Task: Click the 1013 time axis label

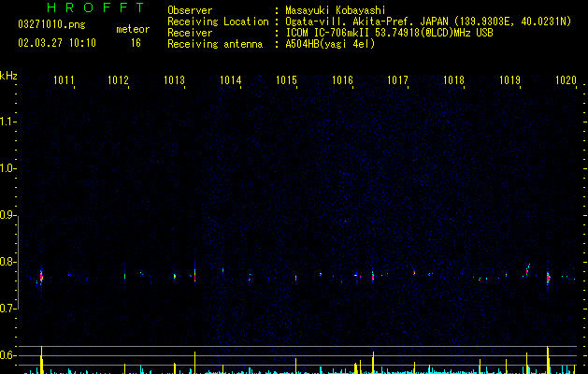Action: (175, 80)
